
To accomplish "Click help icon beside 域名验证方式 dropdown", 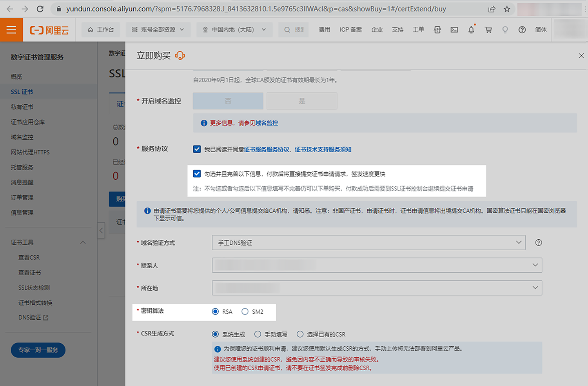I will tap(539, 243).
